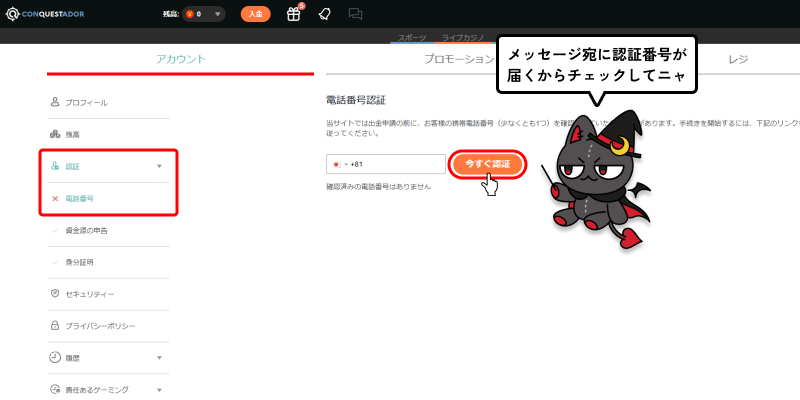
Task: Open the Japan flag country code dropdown
Action: pyautogui.click(x=339, y=164)
